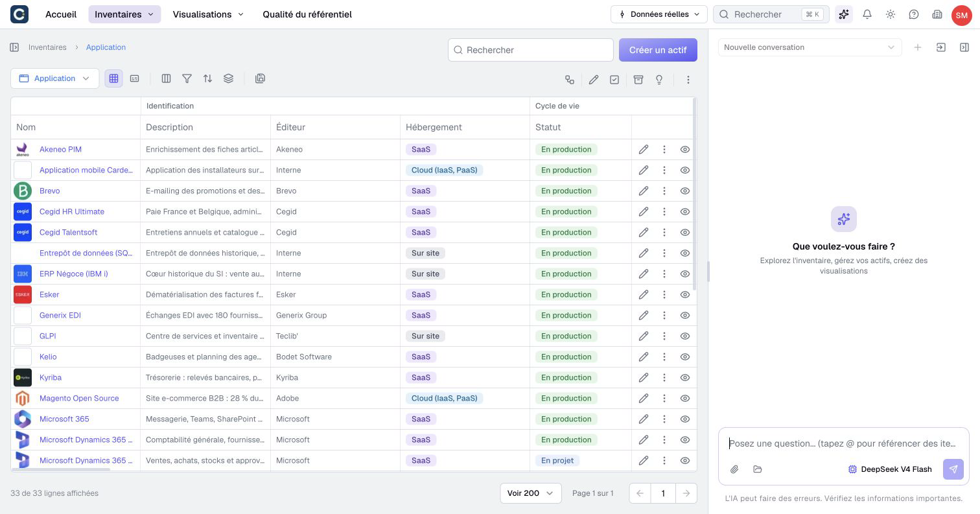The image size is (980, 514).
Task: Click the archive box toolbar icon
Action: click(x=638, y=80)
